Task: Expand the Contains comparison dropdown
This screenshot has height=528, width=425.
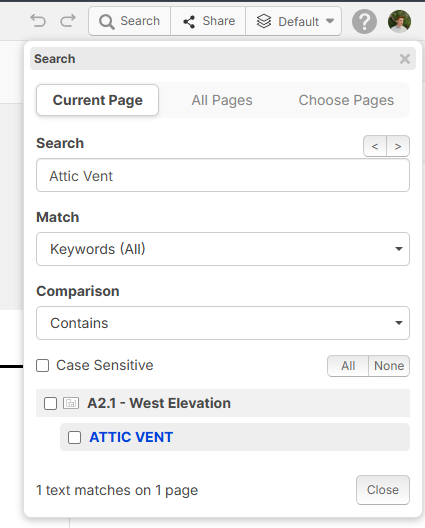Action: (223, 323)
